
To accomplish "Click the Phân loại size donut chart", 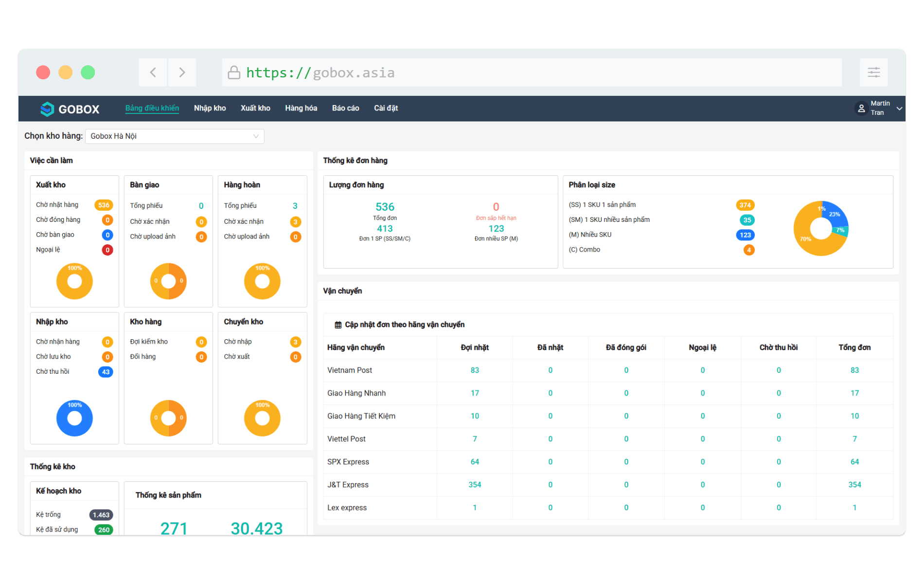I will pyautogui.click(x=820, y=228).
